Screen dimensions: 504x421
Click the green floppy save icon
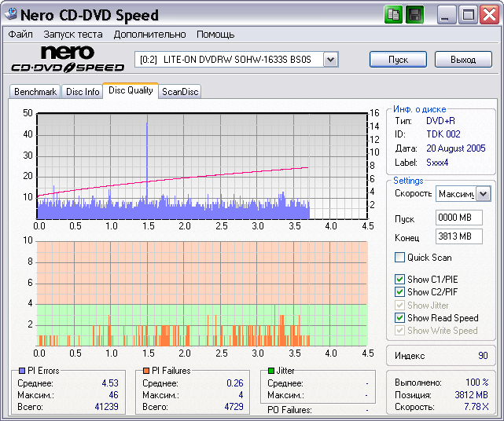coord(414,14)
